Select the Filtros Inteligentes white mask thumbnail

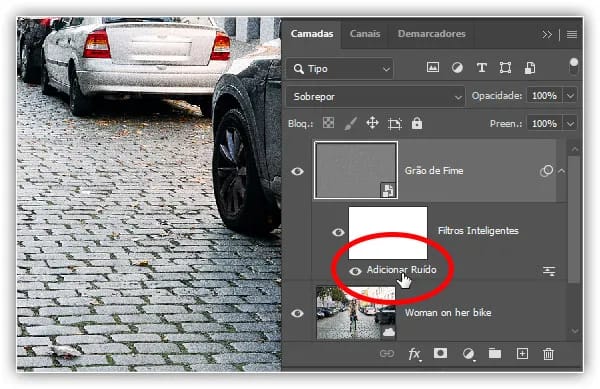click(388, 233)
